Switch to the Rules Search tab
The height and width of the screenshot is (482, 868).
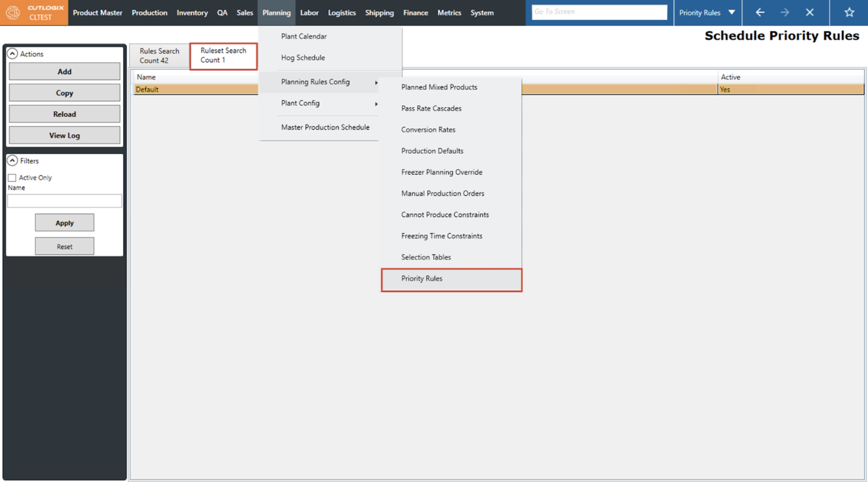coord(159,56)
